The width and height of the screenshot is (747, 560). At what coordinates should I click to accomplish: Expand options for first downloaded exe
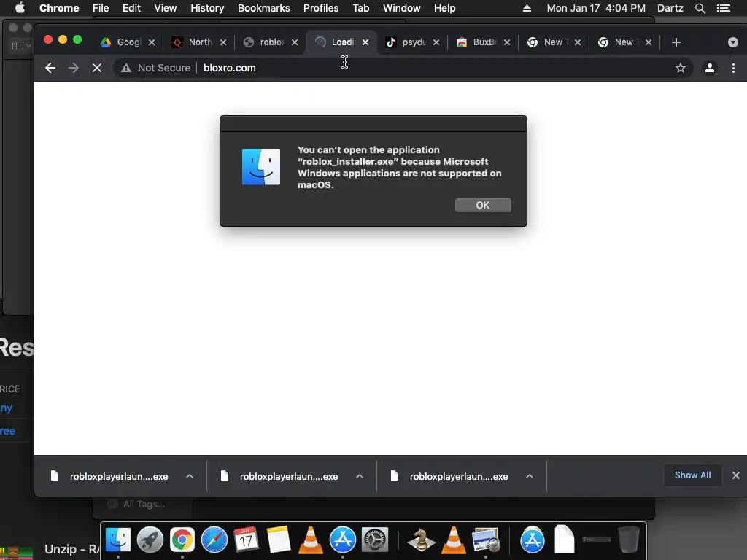pyautogui.click(x=190, y=476)
